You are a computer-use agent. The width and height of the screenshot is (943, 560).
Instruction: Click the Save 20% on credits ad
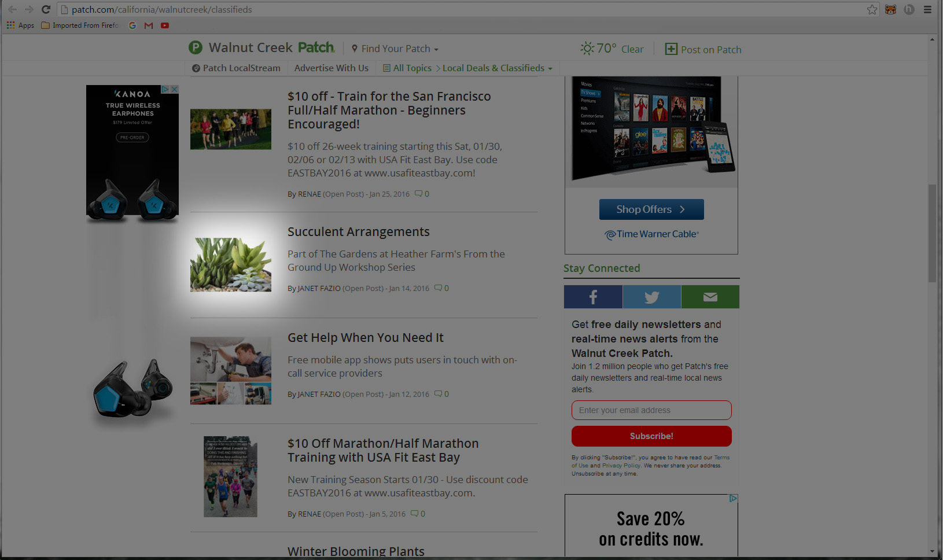click(x=651, y=525)
